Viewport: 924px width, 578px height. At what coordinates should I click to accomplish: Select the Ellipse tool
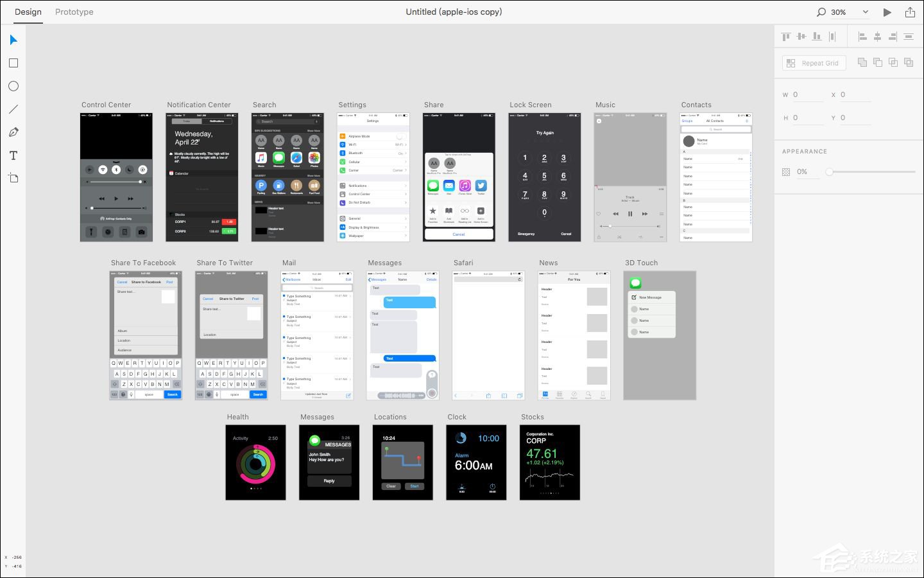click(13, 86)
